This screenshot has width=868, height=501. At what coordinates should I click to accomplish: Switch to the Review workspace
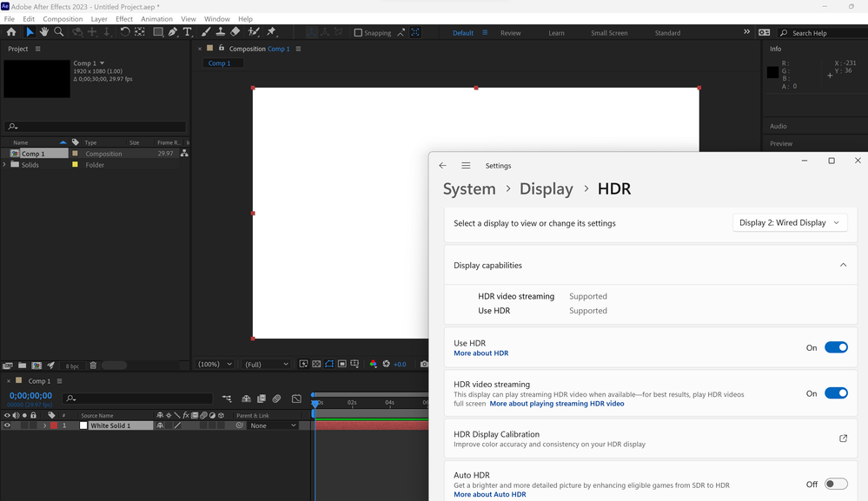[x=511, y=33]
